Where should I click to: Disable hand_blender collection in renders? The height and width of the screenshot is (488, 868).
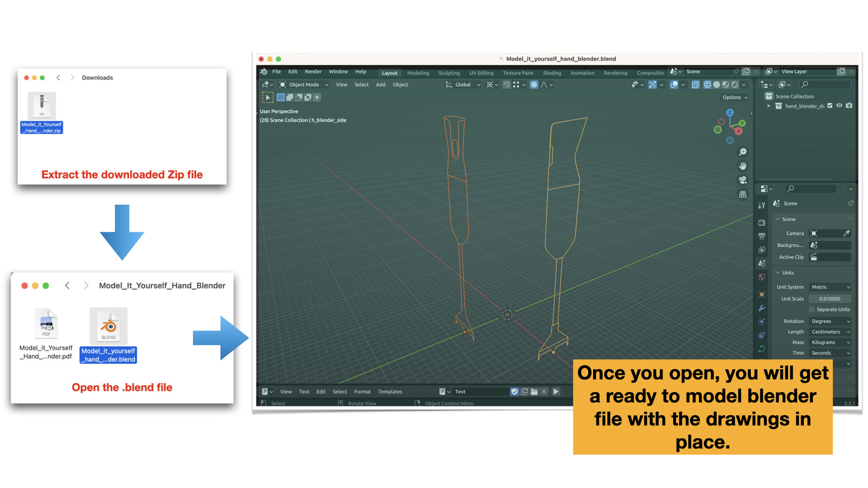click(x=849, y=106)
